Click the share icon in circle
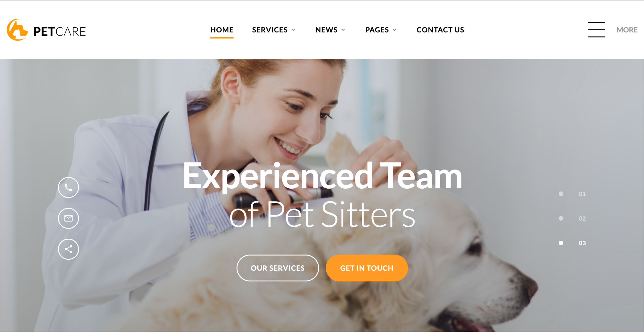The image size is (644, 332). [68, 249]
